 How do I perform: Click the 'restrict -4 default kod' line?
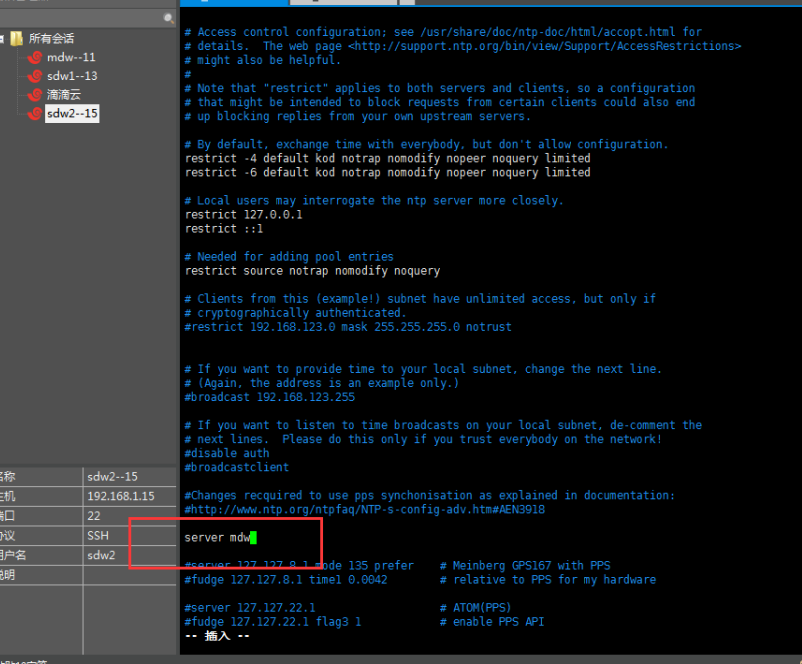pos(388,159)
